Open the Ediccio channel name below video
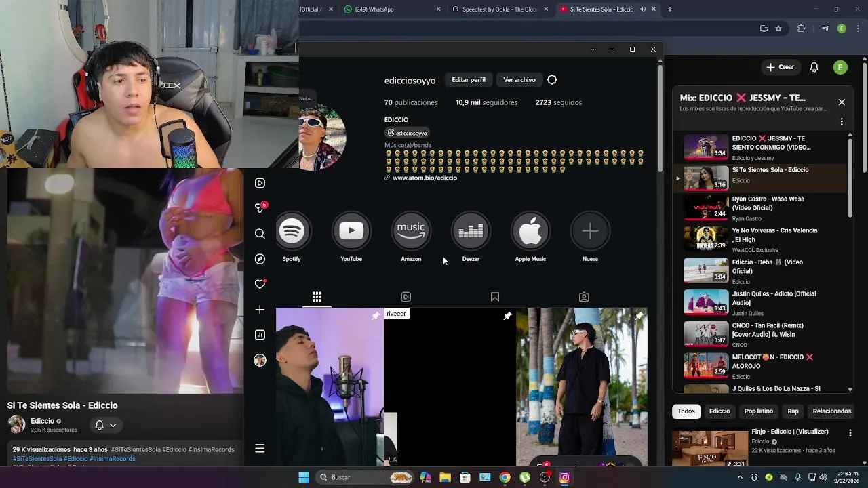 click(42, 421)
